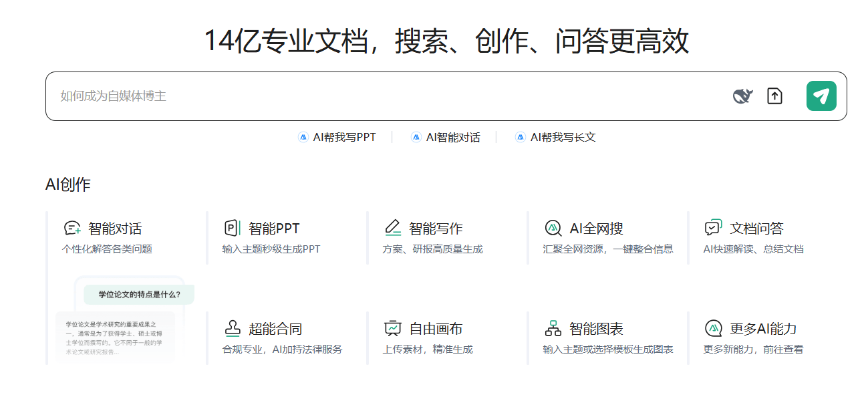Open the 学位论文的特点是什么 chat preview
This screenshot has width=868, height=407.
click(x=138, y=294)
